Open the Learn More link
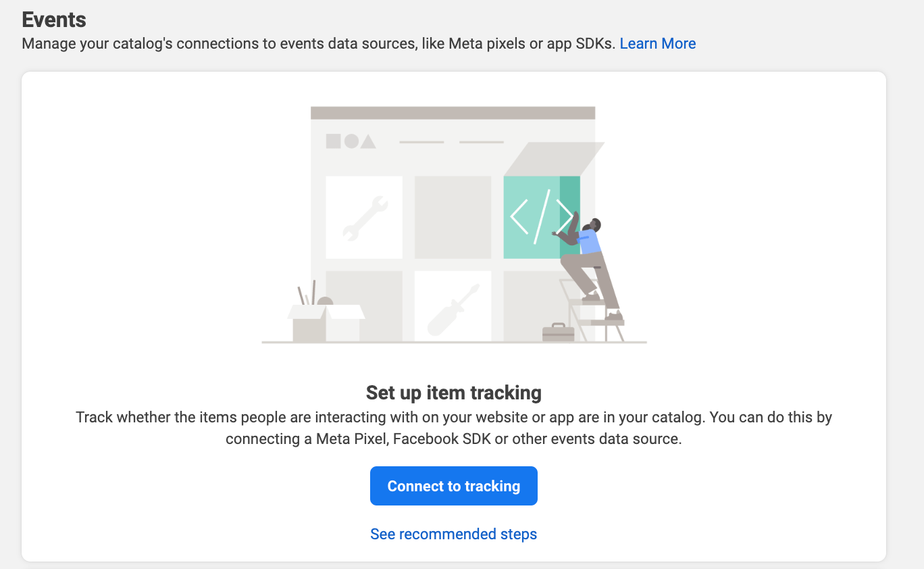 point(657,44)
